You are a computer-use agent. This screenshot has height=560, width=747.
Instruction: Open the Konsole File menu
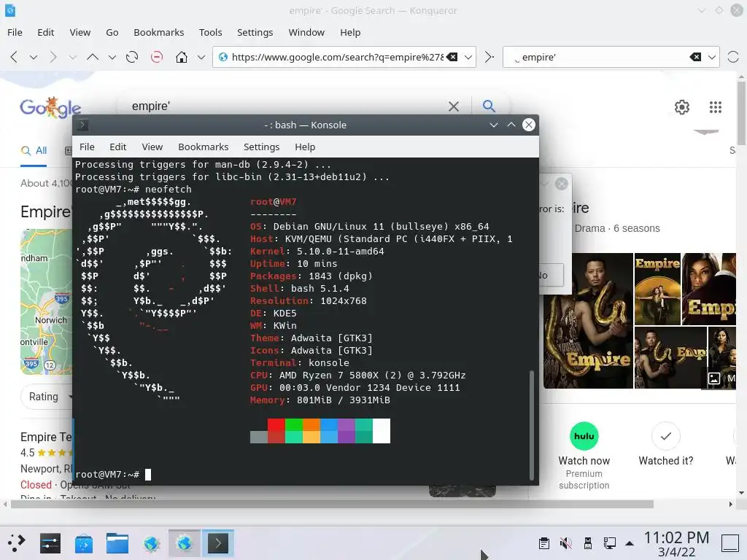(x=87, y=147)
